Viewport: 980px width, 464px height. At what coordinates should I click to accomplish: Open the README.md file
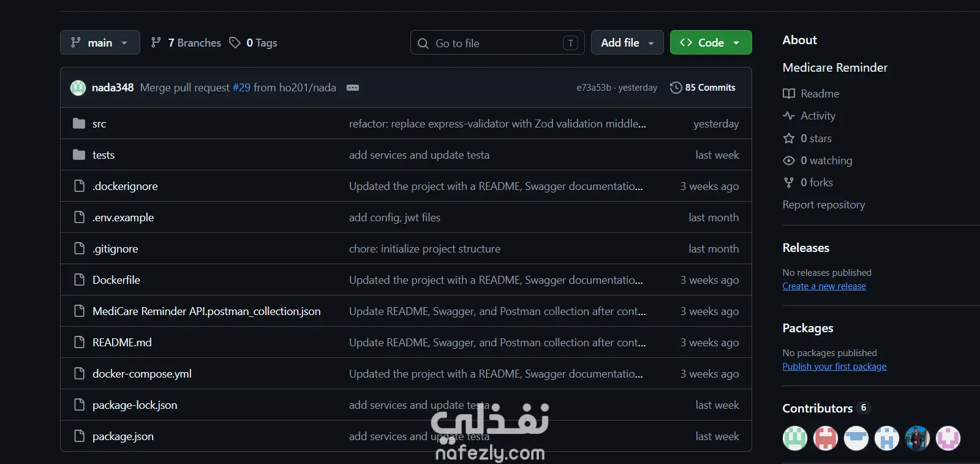122,343
